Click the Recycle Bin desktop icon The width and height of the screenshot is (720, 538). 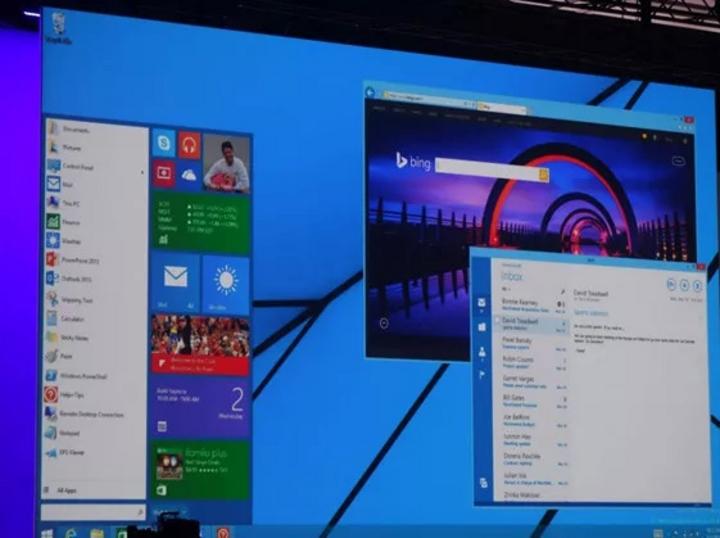(59, 27)
